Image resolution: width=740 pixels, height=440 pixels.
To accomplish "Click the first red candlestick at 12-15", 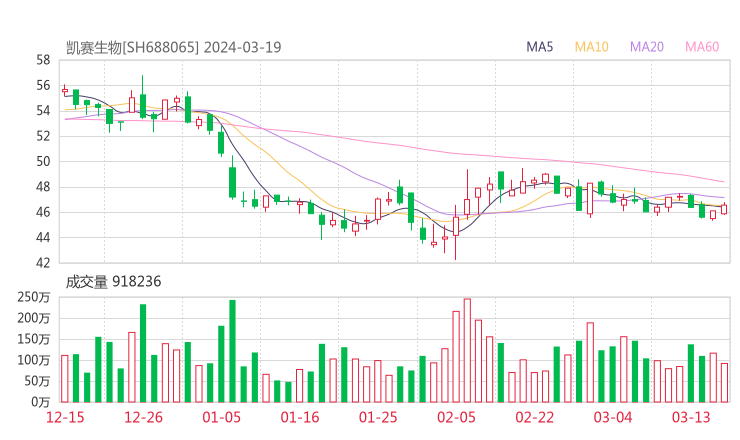I will coord(65,90).
